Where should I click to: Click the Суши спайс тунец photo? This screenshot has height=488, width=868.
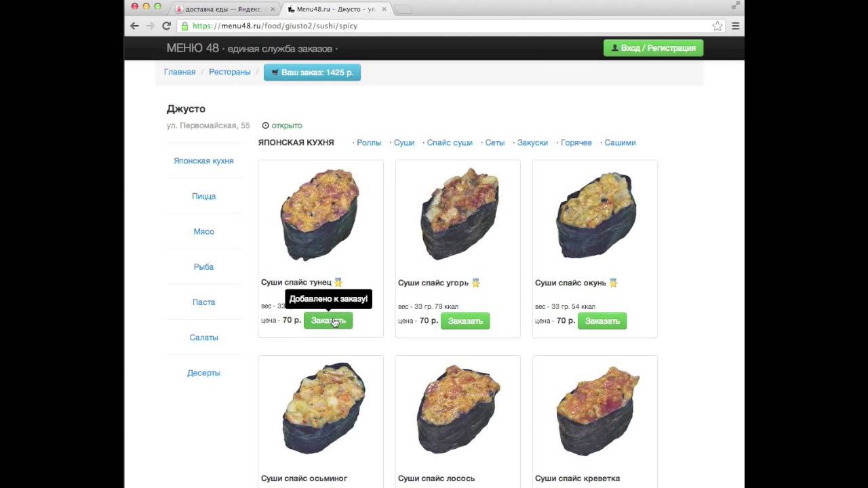(x=320, y=215)
